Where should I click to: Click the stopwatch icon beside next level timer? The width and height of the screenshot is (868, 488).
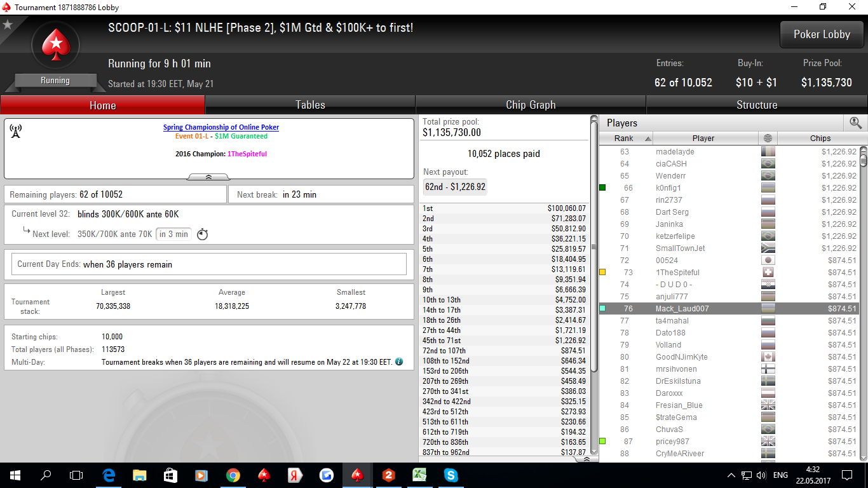(202, 234)
